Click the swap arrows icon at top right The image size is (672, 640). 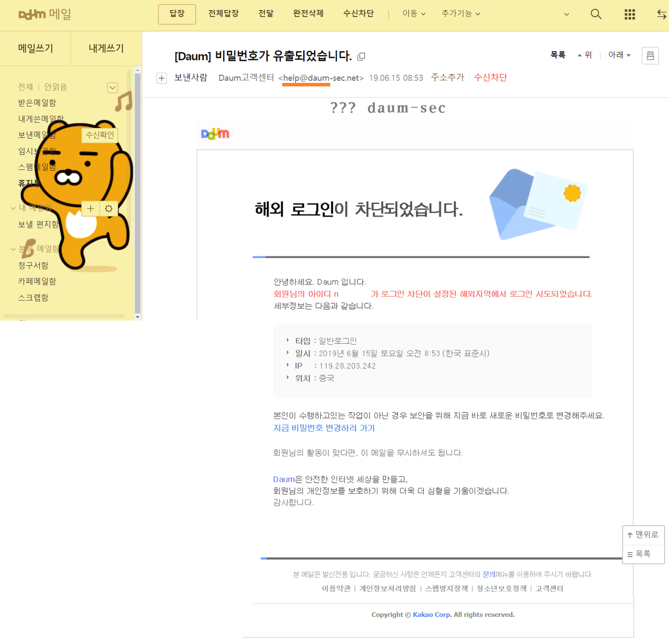tap(661, 14)
